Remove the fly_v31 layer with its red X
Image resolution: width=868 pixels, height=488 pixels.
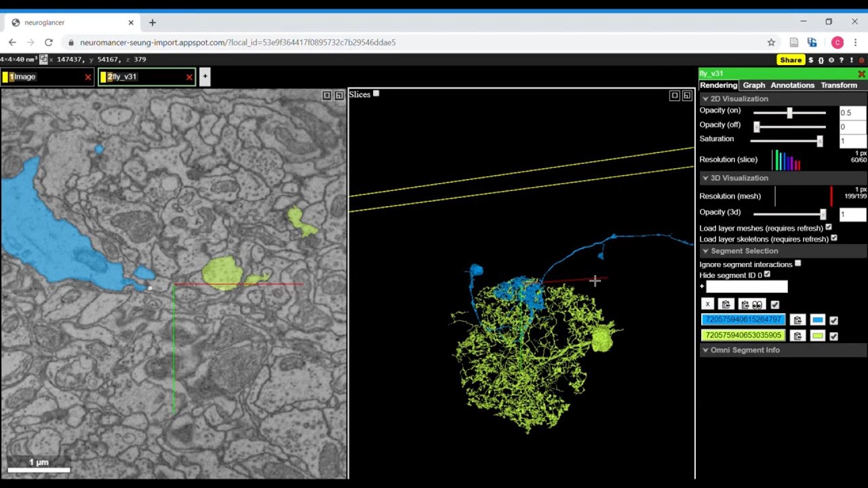pyautogui.click(x=189, y=77)
